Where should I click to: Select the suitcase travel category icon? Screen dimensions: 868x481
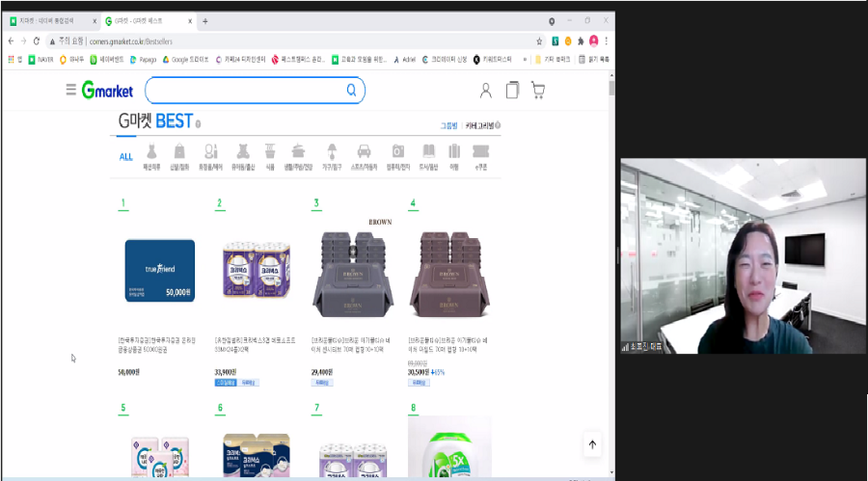454,157
